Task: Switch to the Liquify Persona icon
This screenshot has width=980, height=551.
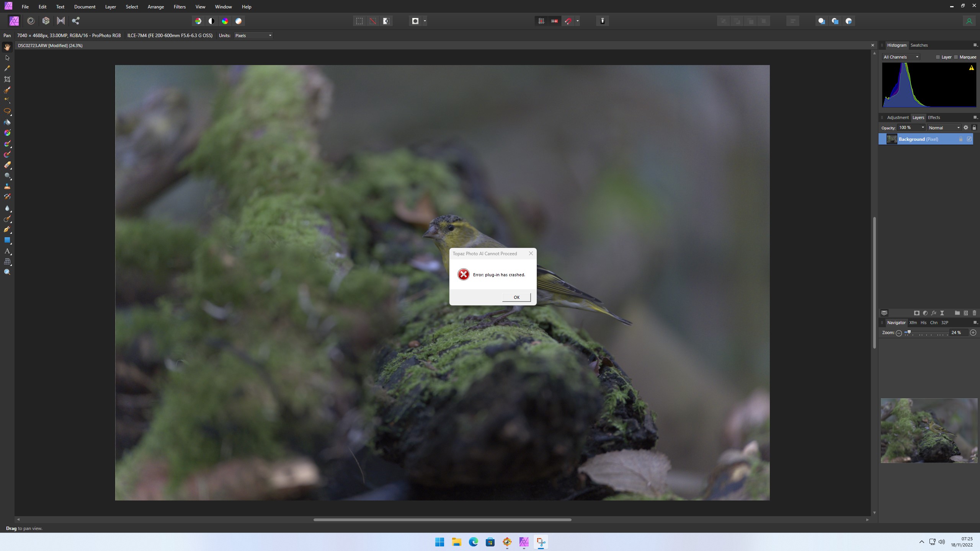Action: click(31, 21)
